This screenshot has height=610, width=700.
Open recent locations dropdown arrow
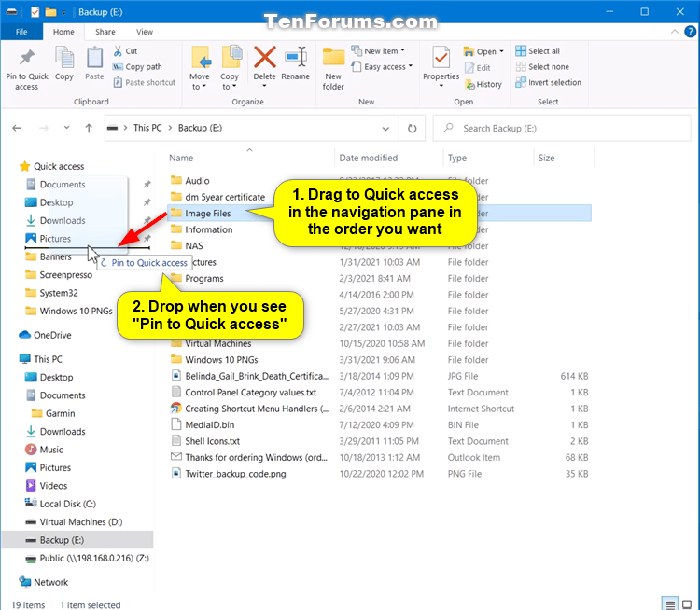click(x=66, y=128)
